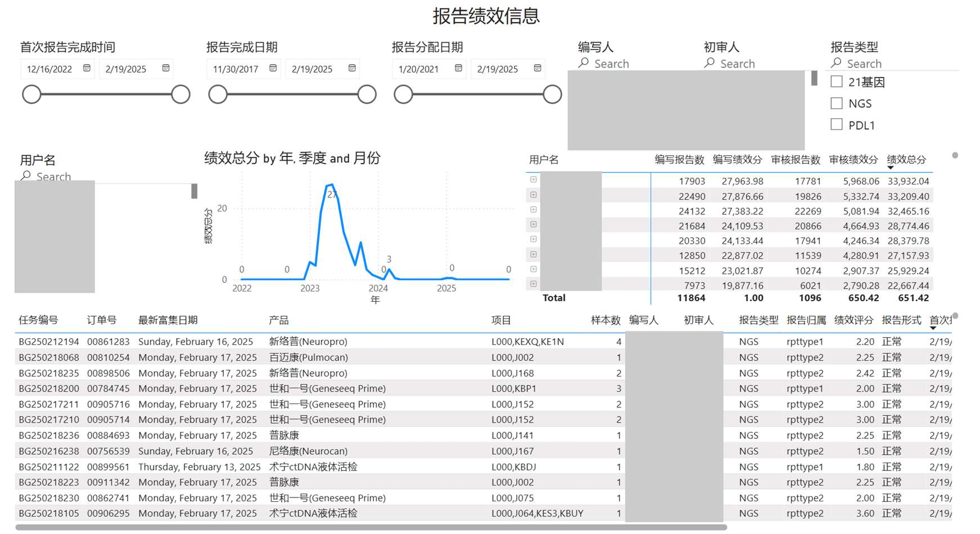Open calendar for 报告分配日期 end date
The height and width of the screenshot is (534, 980).
[x=538, y=68]
